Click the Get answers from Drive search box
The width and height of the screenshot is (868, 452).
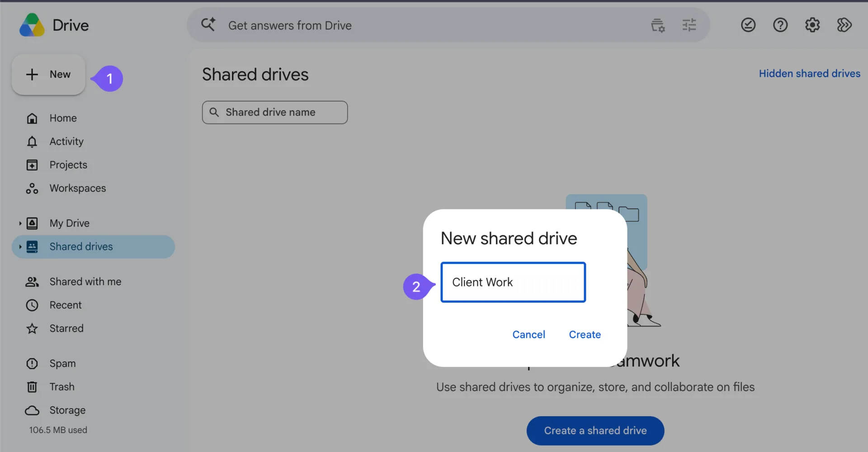click(448, 25)
